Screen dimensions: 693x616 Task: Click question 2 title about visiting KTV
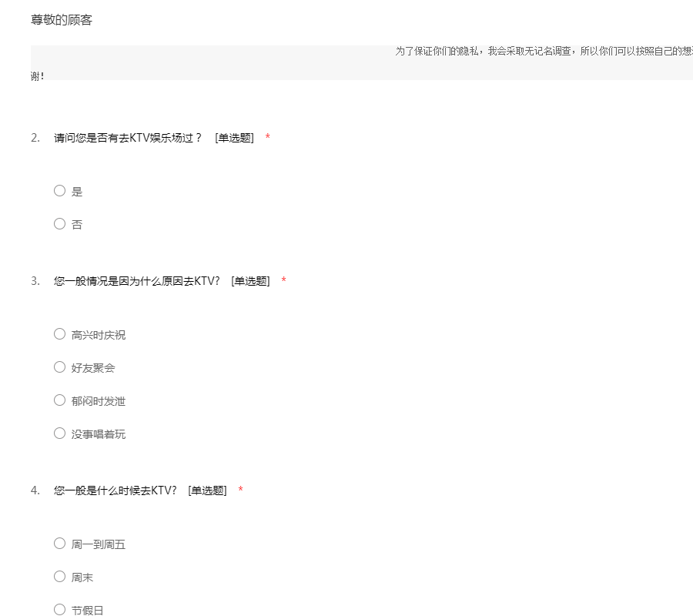(128, 138)
